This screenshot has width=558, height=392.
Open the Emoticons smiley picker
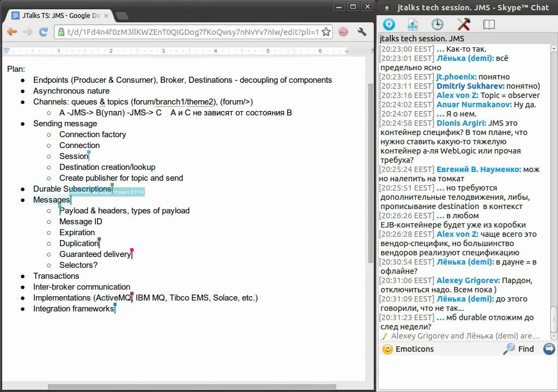pyautogui.click(x=387, y=349)
